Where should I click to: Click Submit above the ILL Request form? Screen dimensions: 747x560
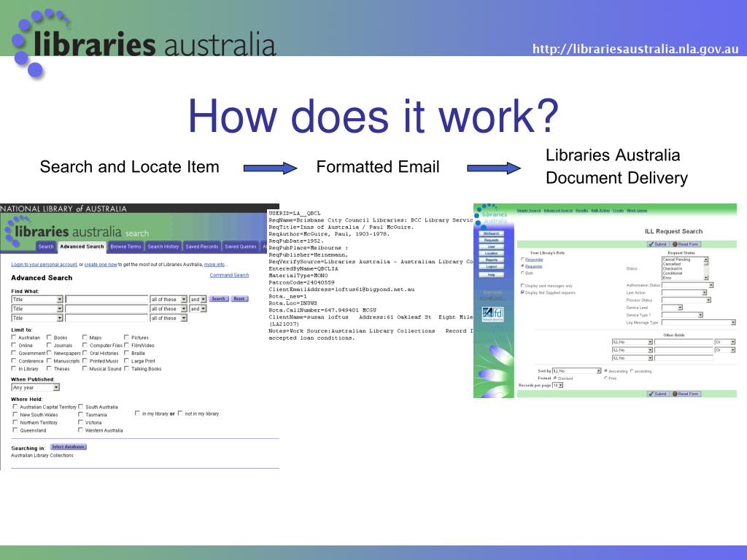tap(658, 244)
